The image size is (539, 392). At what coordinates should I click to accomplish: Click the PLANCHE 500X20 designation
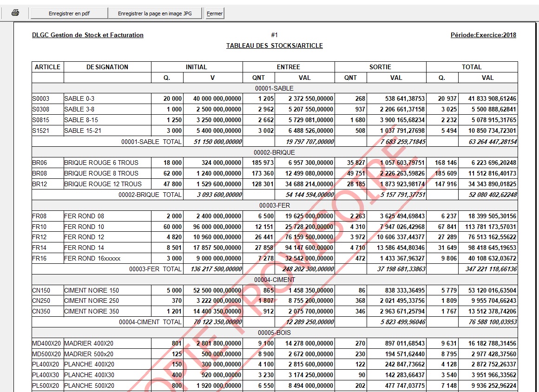click(89, 385)
